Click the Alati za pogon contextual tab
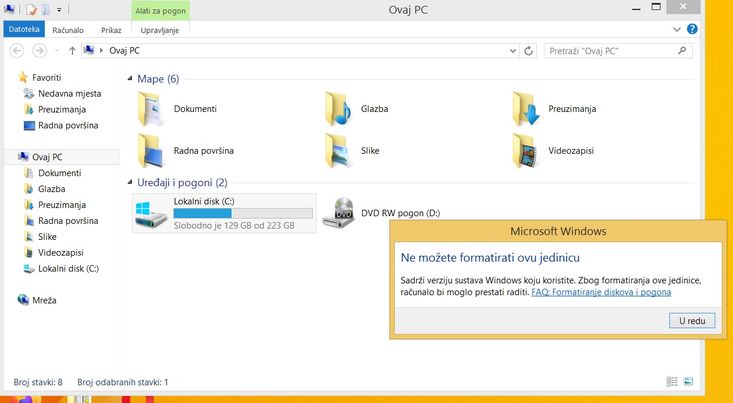733x403 pixels. tap(160, 10)
